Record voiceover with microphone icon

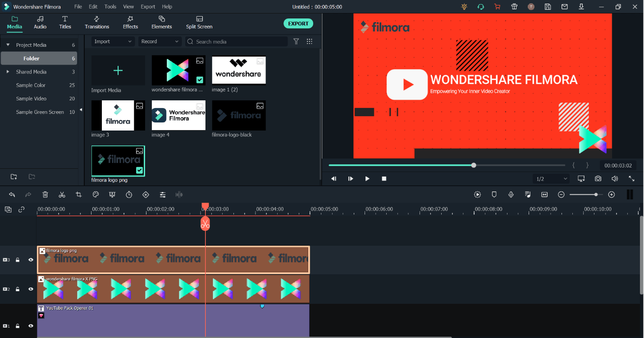tap(511, 194)
